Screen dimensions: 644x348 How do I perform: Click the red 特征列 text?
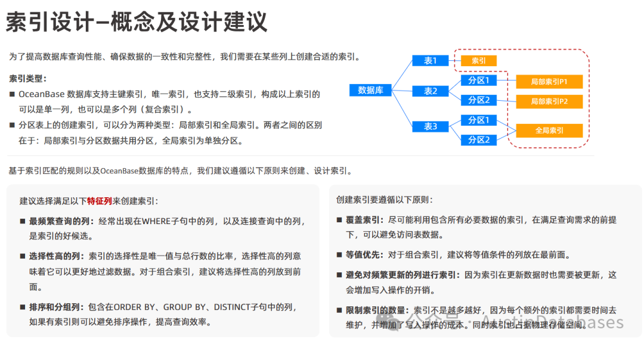100,201
